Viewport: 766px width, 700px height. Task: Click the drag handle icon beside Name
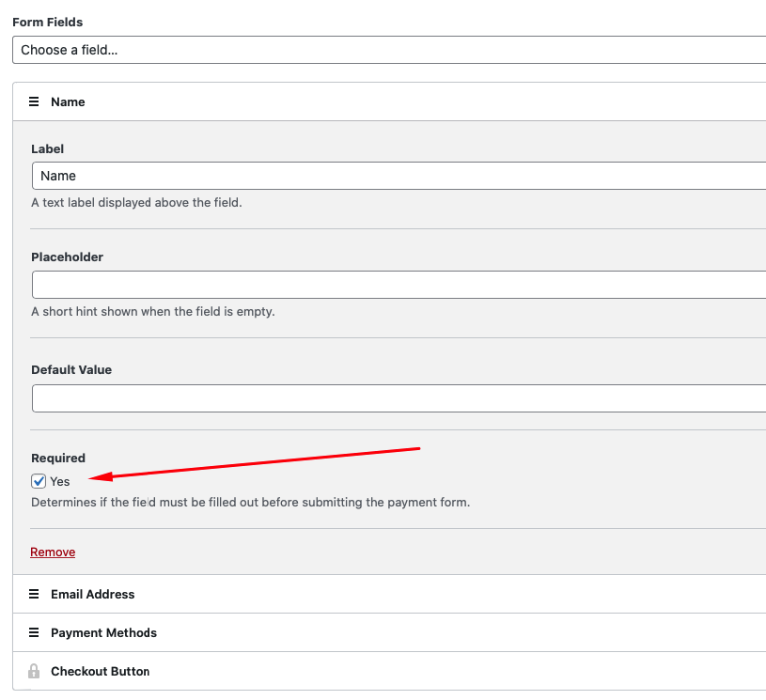(34, 101)
